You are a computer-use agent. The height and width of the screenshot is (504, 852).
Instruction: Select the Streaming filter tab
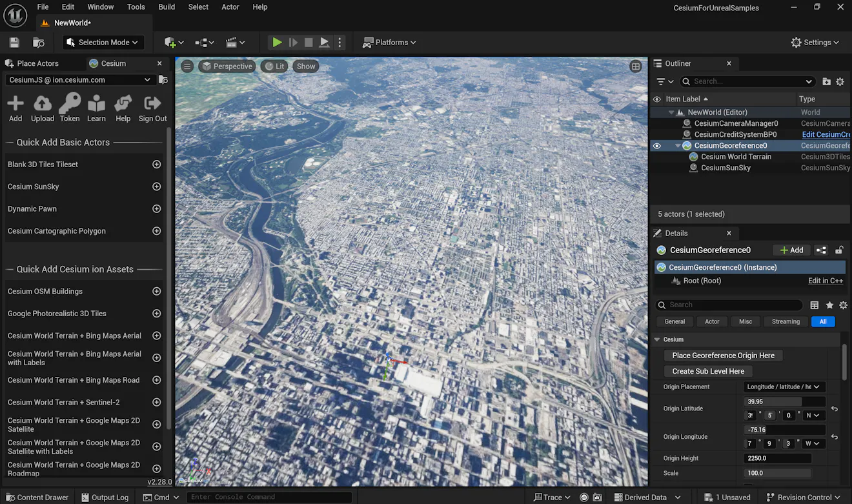coord(786,322)
